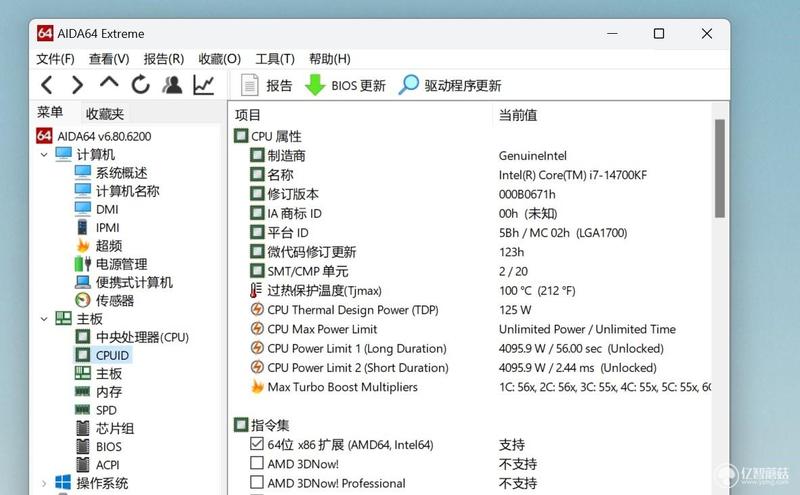Go up one level using the up arrow icon
Image resolution: width=800 pixels, height=495 pixels.
pyautogui.click(x=109, y=82)
